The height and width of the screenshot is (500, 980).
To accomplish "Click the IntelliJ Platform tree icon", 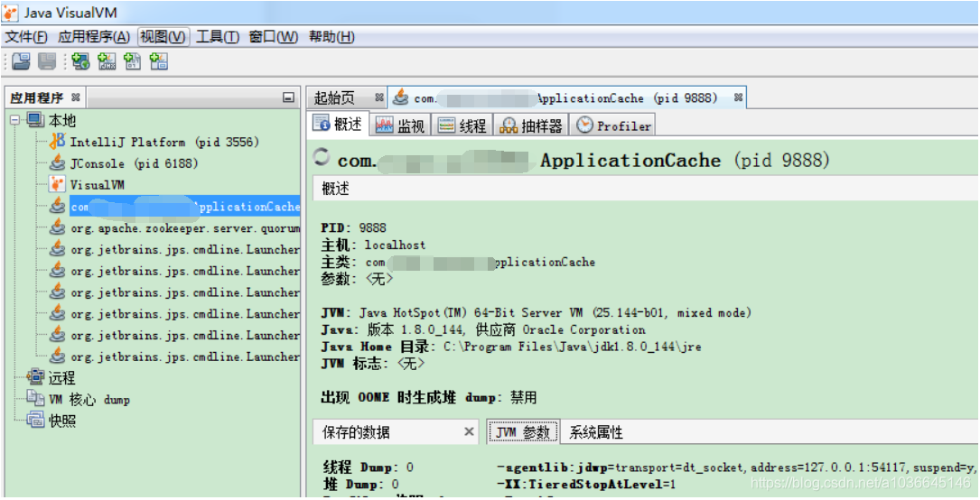I will [58, 142].
